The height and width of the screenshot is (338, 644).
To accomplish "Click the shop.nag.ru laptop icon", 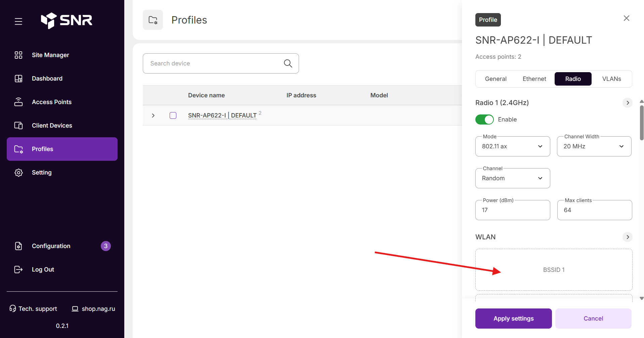I will 75,309.
